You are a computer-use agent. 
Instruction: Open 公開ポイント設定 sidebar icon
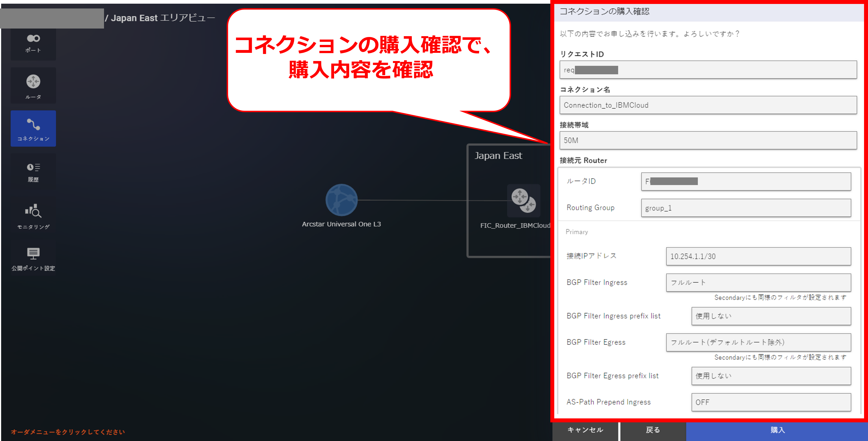tap(33, 259)
